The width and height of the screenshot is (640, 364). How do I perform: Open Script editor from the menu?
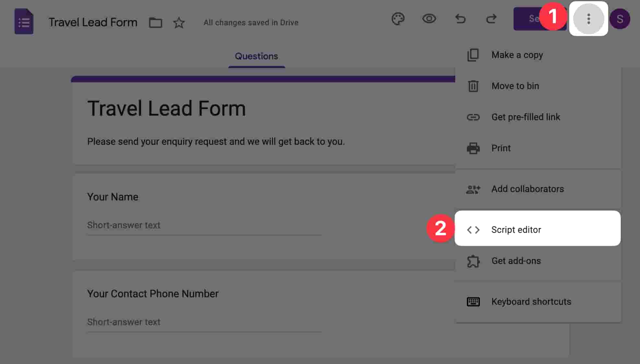click(x=516, y=230)
